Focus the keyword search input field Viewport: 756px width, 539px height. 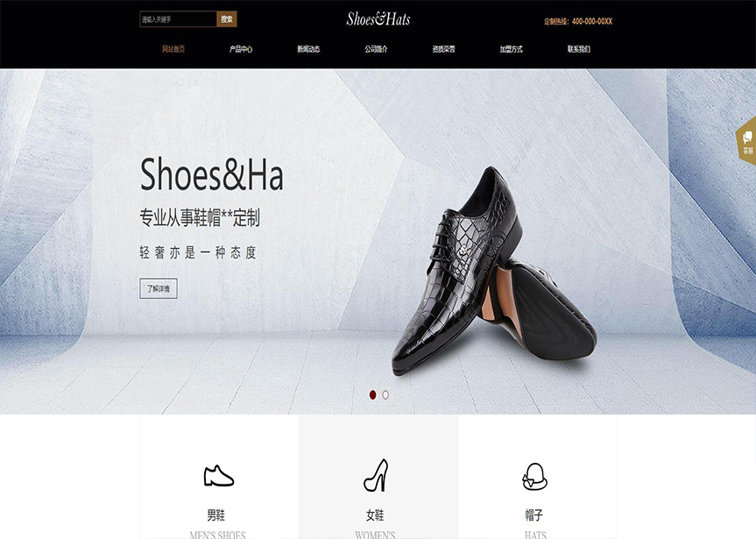(178, 19)
